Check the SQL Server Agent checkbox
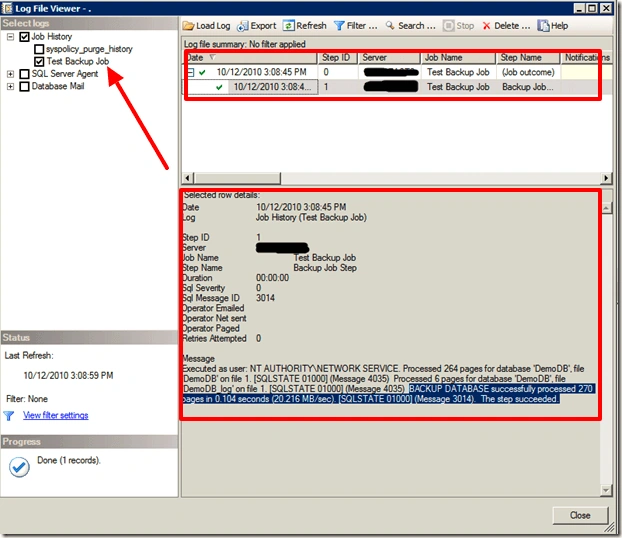622x538 pixels. click(24, 74)
